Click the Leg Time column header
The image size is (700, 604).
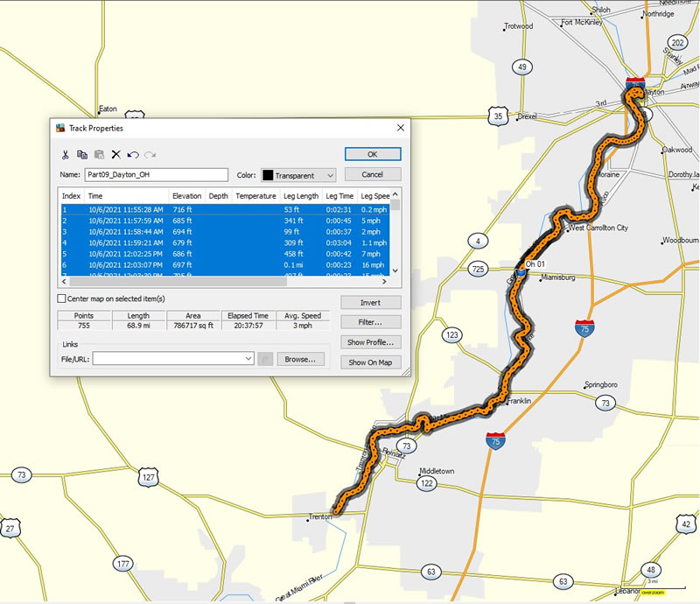[x=339, y=196]
